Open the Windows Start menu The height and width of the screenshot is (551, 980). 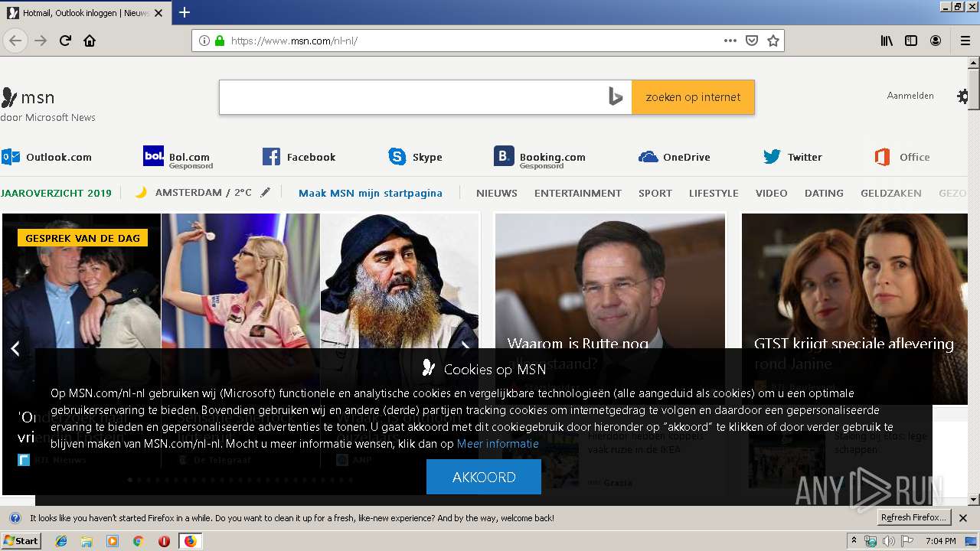[x=21, y=541]
